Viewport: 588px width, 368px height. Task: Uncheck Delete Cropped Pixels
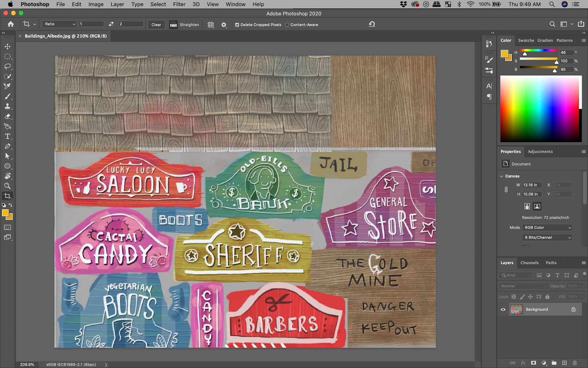pos(237,25)
